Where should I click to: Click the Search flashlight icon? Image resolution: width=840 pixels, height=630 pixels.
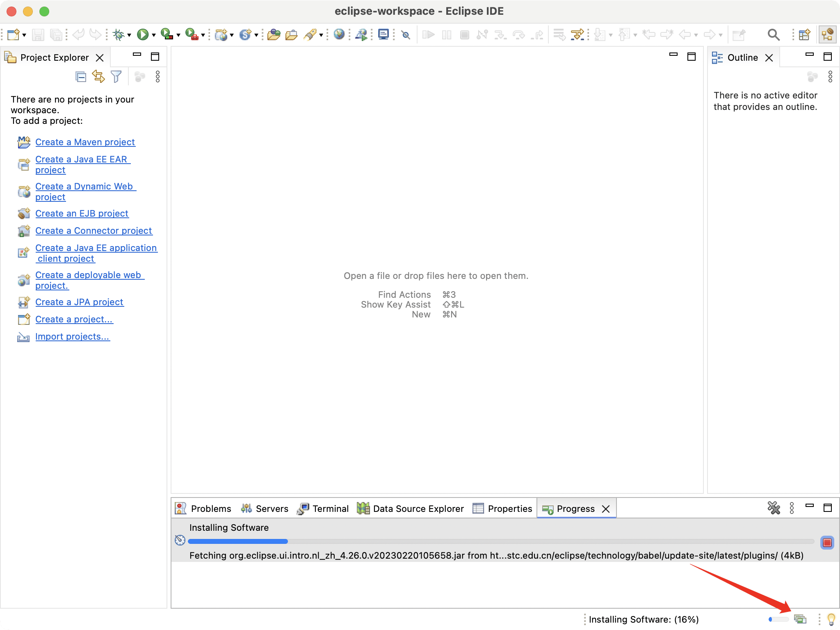310,34
